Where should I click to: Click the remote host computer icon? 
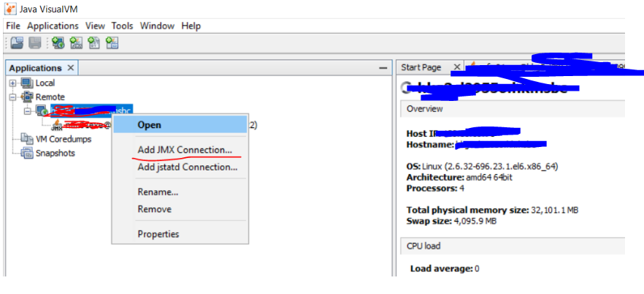[42, 110]
